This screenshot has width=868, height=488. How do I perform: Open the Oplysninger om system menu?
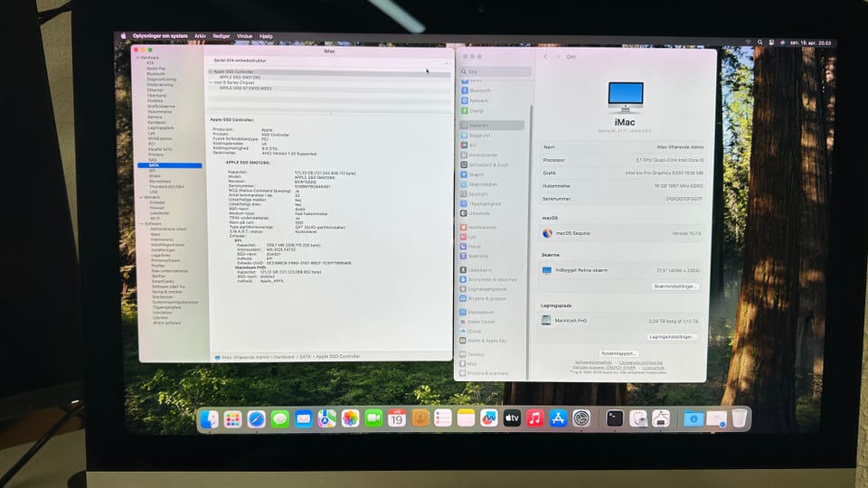click(x=160, y=36)
